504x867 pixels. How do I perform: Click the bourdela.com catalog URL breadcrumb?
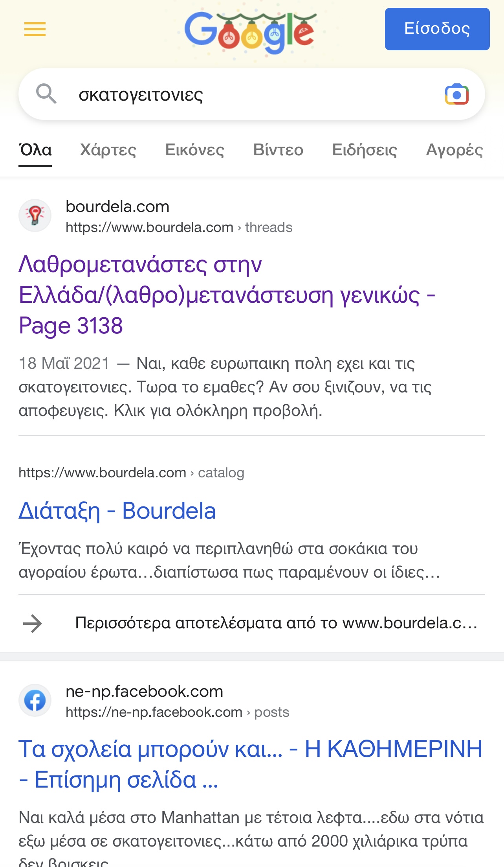coord(131,473)
